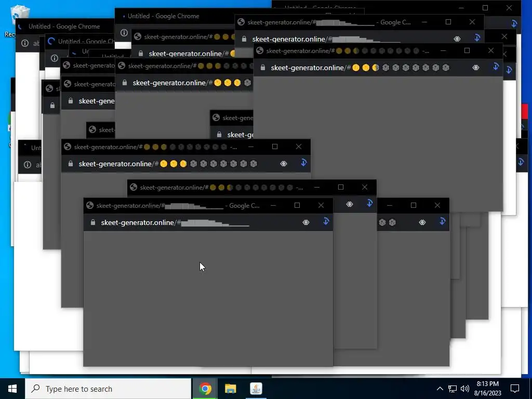
Task: Click diamond icon in large half-gold-coin window
Action: pos(476,68)
